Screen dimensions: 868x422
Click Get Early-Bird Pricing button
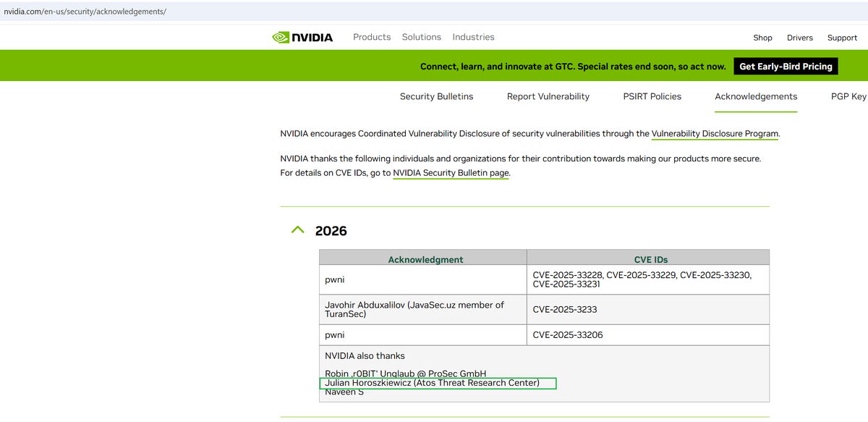click(x=786, y=67)
